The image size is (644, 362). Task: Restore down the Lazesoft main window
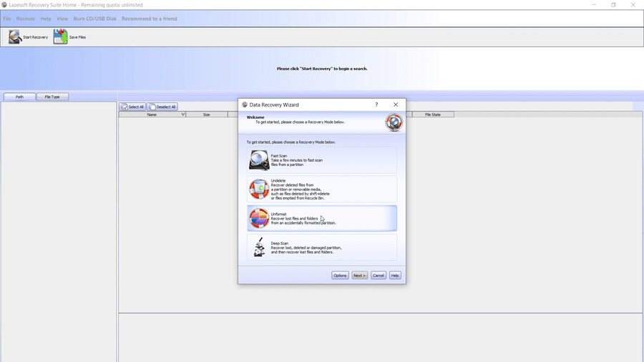[x=613, y=5]
